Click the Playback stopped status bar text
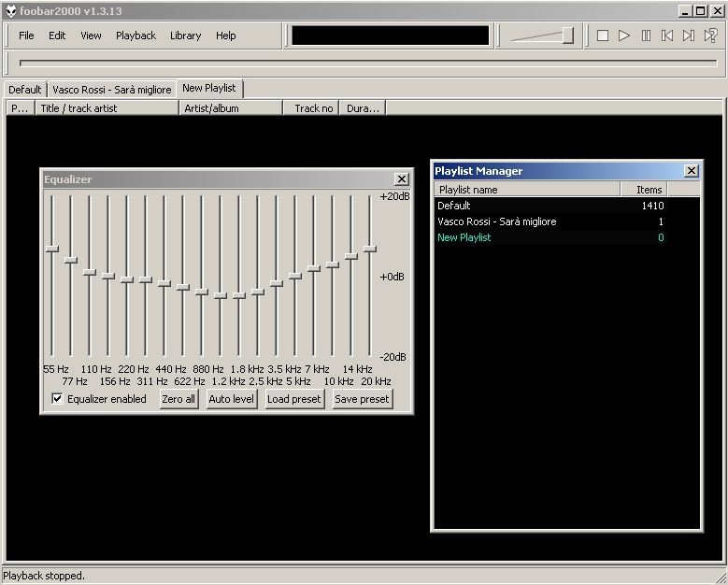728x585 pixels. click(x=44, y=576)
